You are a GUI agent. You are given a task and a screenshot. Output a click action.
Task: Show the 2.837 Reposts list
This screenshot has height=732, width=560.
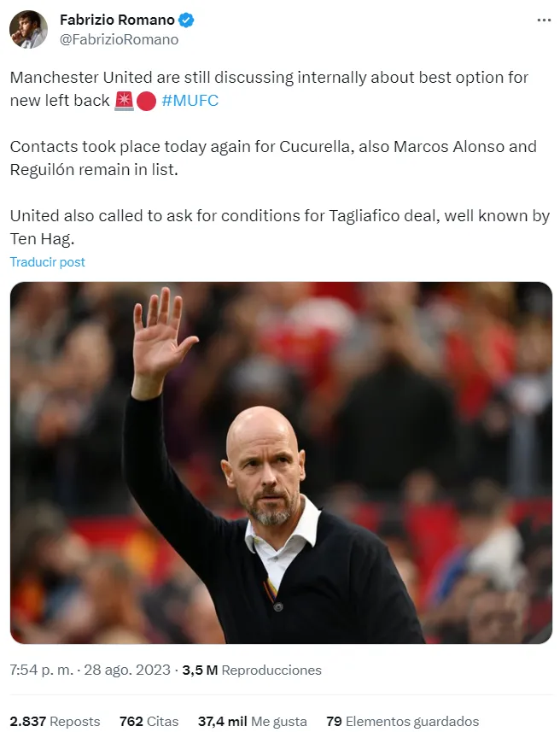tap(55, 721)
